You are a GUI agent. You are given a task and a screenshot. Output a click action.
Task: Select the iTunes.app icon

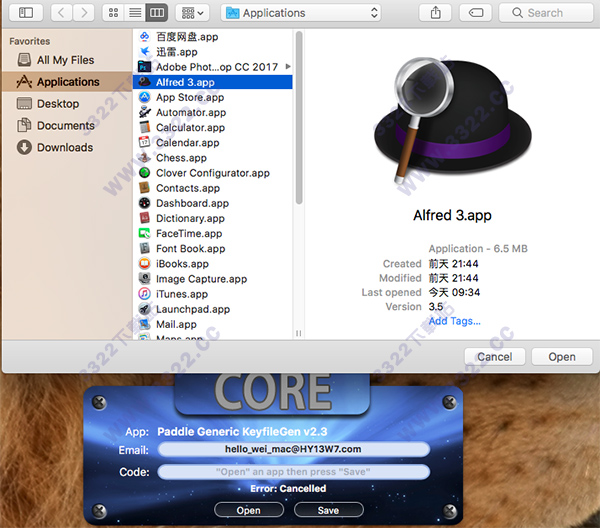[144, 294]
